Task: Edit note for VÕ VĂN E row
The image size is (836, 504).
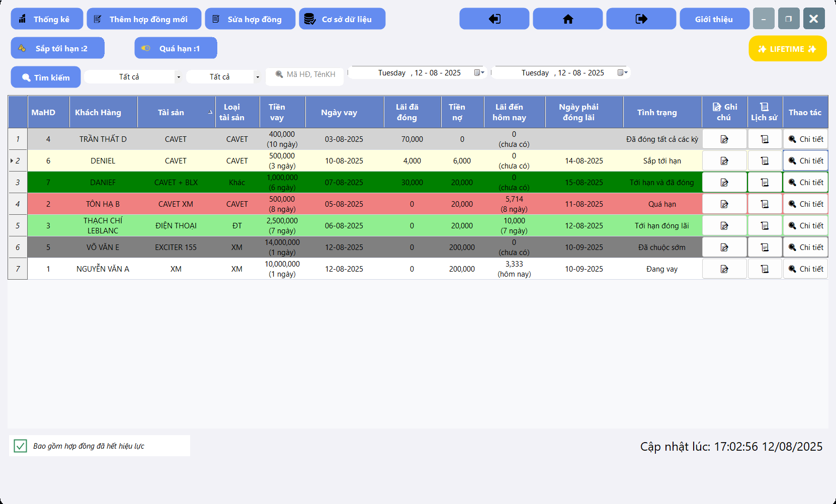Action: click(724, 247)
